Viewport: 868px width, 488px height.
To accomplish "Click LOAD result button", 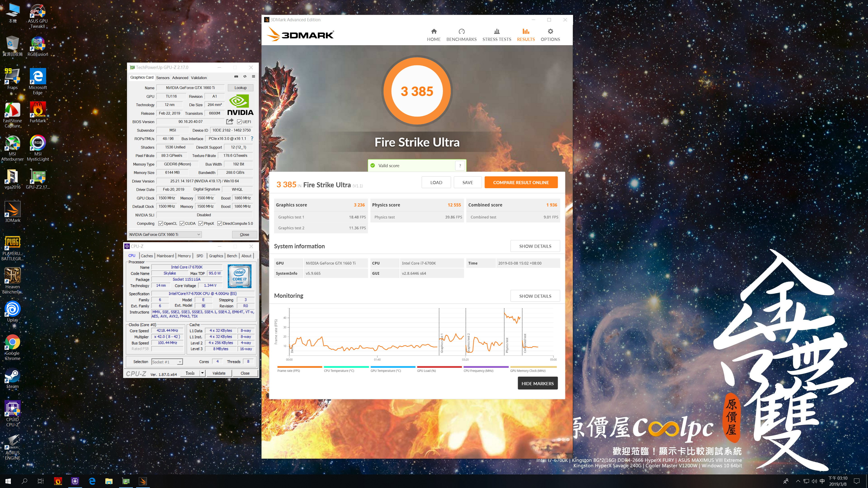I will click(x=436, y=182).
